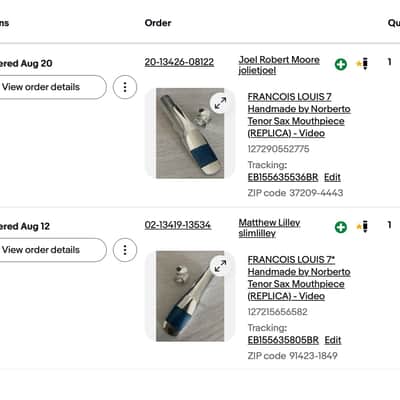Click star note icon for slimlilley order

click(363, 226)
